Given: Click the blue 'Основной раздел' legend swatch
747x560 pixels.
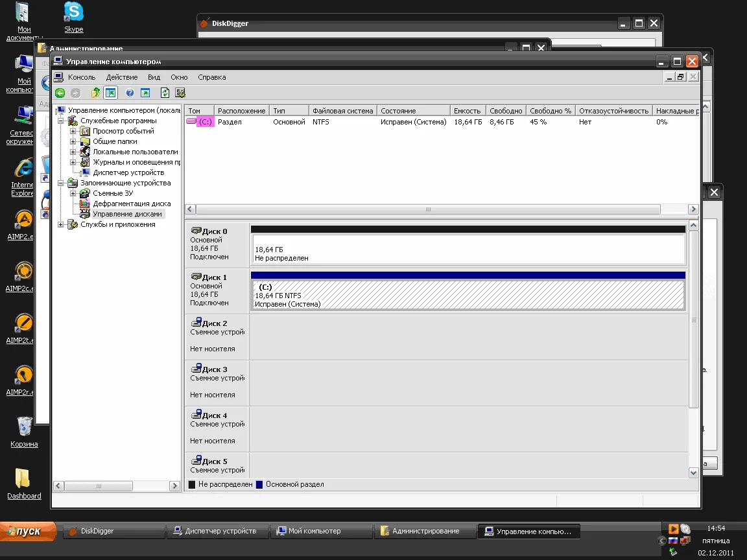Looking at the screenshot, I should (x=259, y=484).
